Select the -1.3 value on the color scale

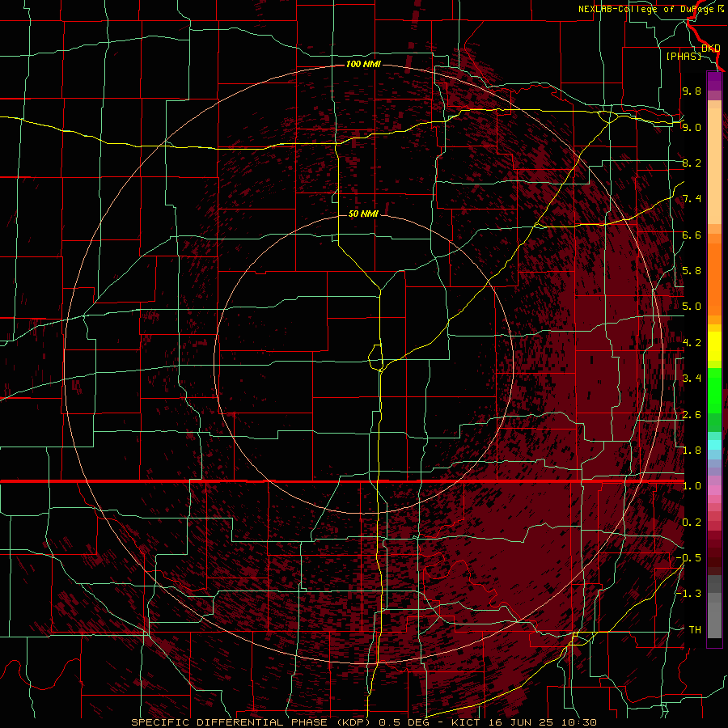[688, 594]
